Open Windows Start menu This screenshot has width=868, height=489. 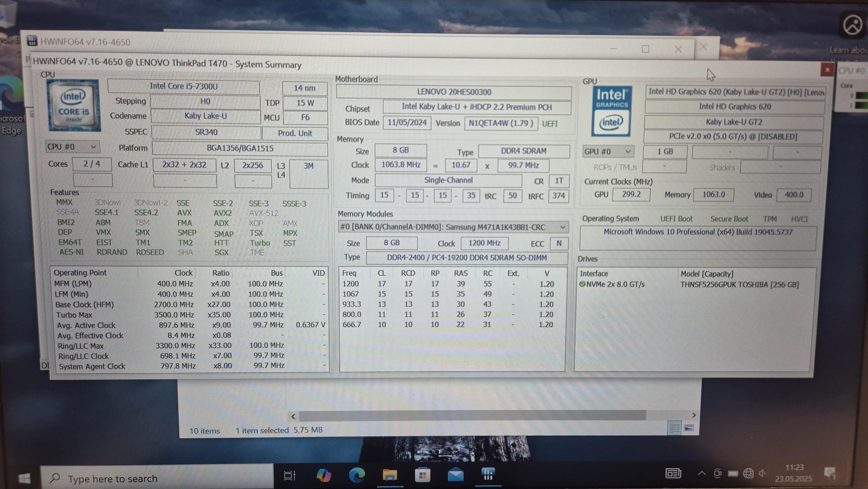24,478
